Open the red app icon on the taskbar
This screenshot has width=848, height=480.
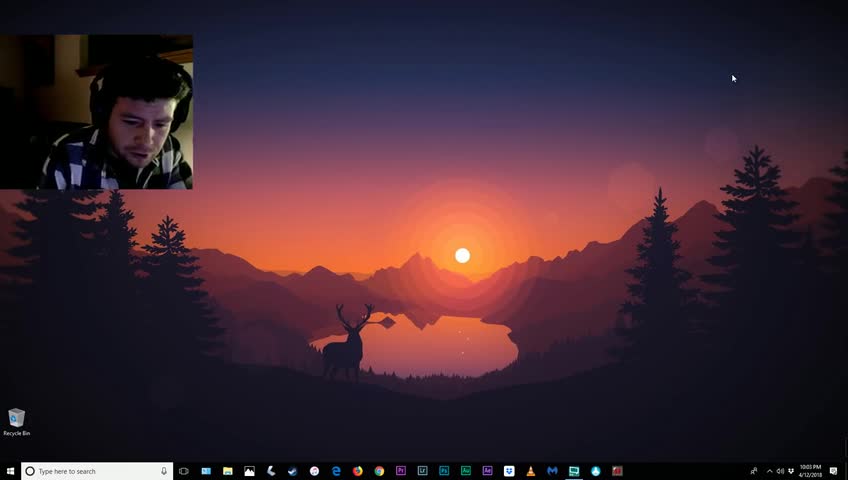(x=617, y=471)
